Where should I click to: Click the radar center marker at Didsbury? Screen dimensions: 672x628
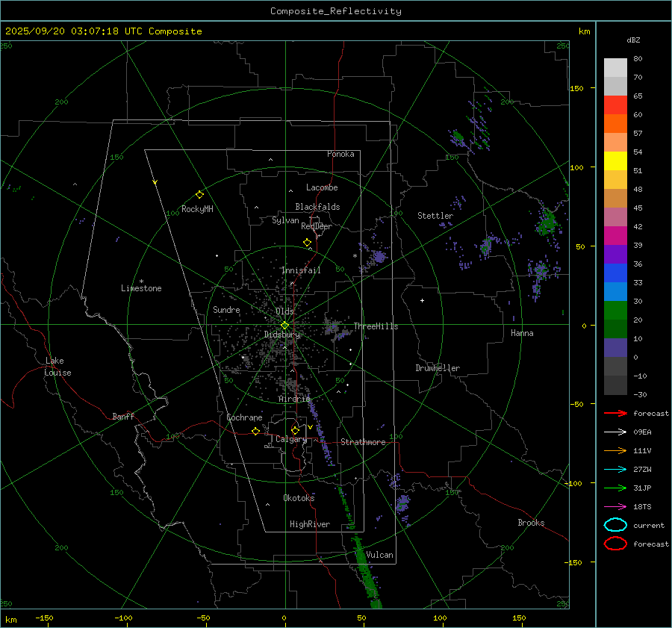pos(284,325)
